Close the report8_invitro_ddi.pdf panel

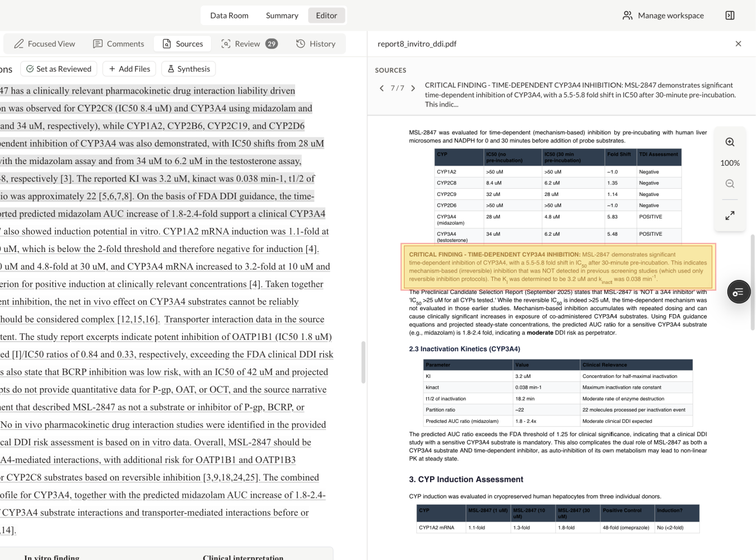[x=738, y=44]
